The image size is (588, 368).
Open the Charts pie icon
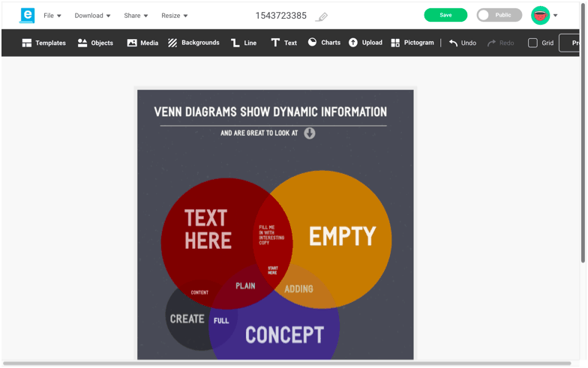[312, 42]
